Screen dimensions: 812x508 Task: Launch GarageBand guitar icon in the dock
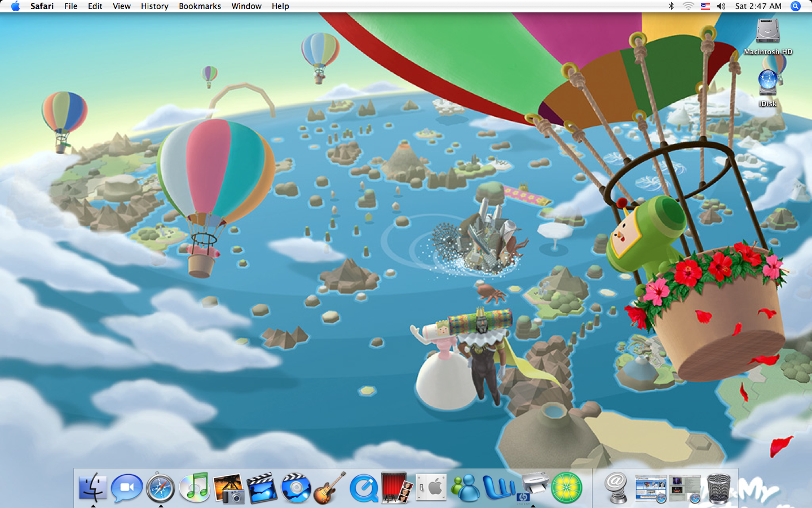coord(330,488)
